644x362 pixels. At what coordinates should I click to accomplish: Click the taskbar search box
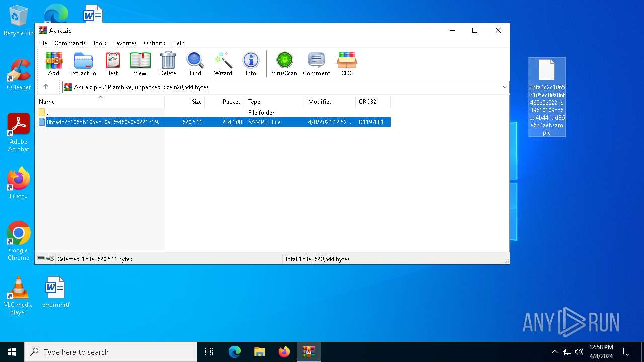(111, 352)
